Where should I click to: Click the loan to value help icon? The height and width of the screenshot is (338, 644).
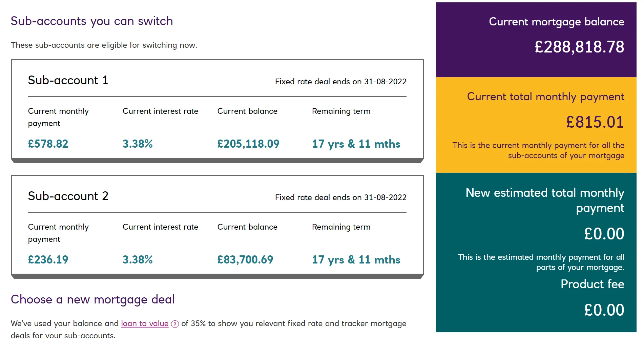click(175, 324)
